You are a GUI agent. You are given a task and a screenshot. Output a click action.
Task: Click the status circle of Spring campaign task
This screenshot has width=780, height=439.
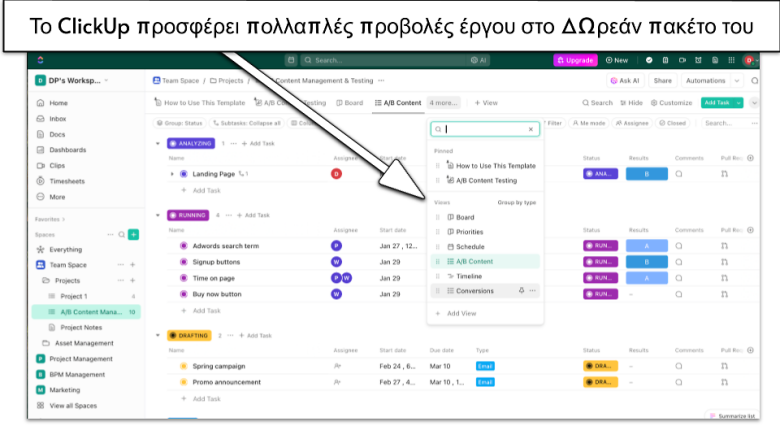[x=184, y=366]
